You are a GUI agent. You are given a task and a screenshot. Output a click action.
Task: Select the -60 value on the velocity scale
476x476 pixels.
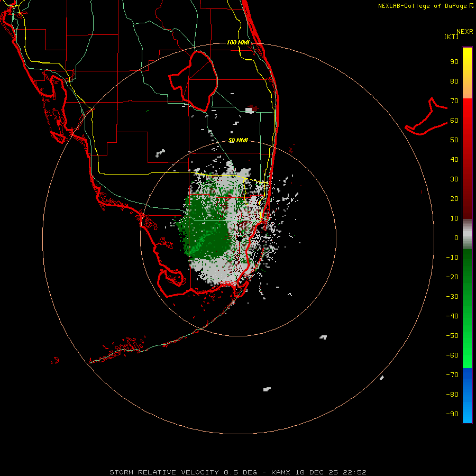tap(452, 355)
